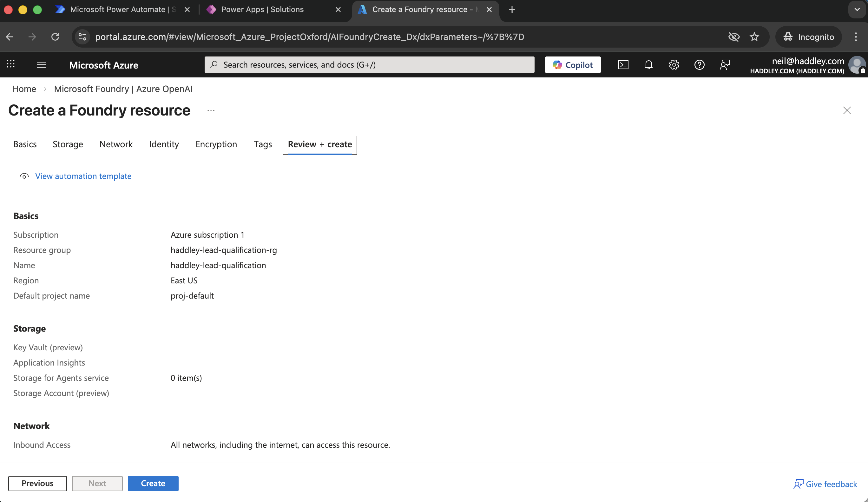Click the eye icon beside View automation template
The height and width of the screenshot is (502, 868).
tap(24, 176)
